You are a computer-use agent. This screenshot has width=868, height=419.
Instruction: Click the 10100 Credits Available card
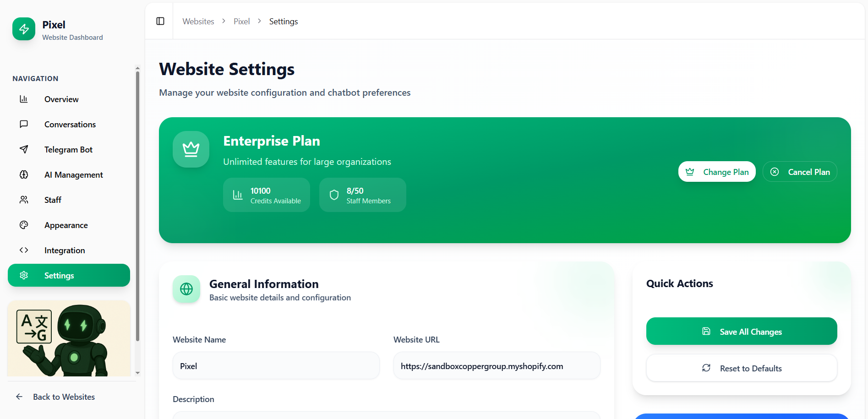267,195
